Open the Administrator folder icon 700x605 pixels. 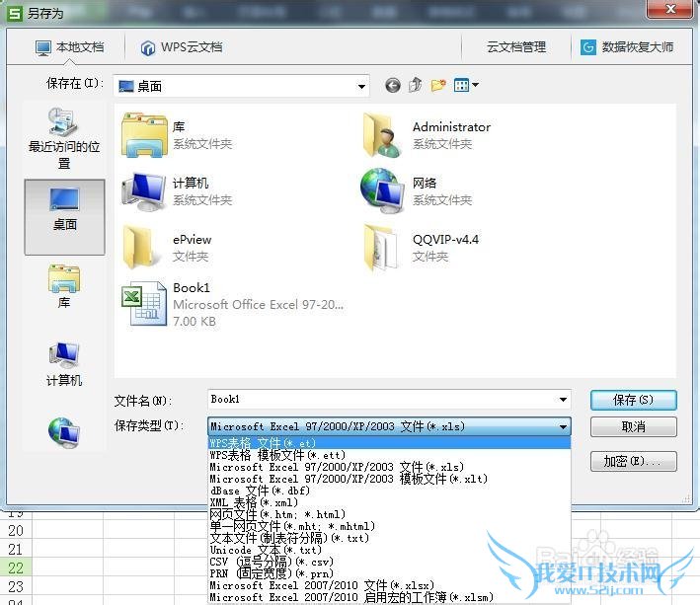pyautogui.click(x=383, y=135)
